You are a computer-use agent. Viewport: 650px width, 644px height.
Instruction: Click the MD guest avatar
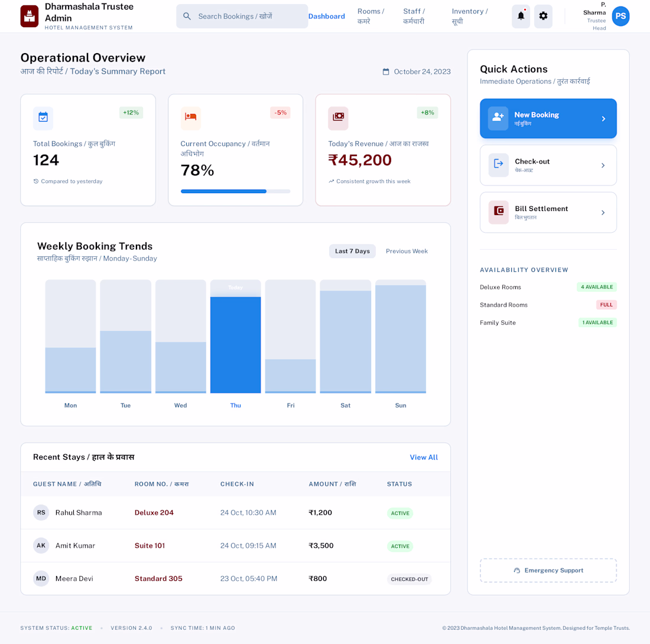tap(41, 578)
